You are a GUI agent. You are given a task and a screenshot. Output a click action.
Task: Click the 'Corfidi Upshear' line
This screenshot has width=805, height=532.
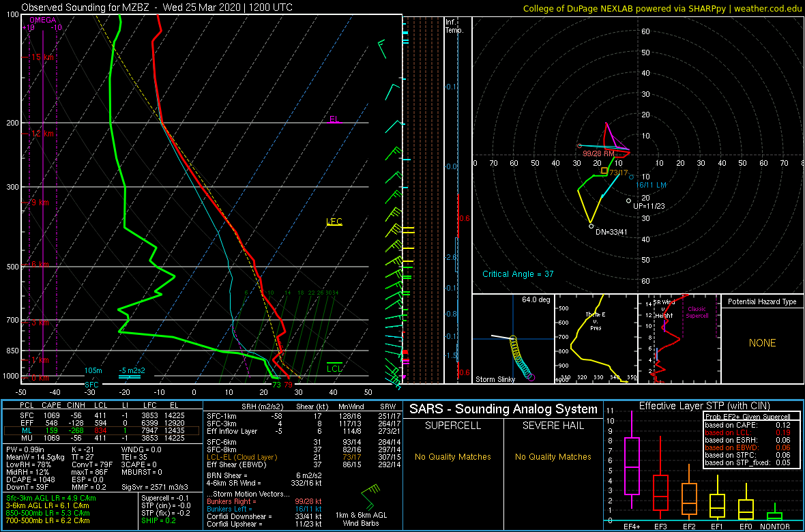point(264,524)
